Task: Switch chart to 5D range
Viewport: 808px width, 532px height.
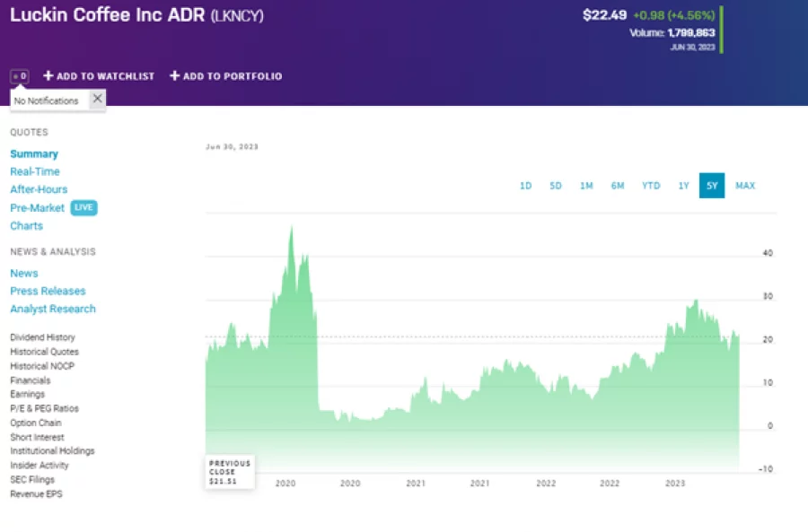Action: pyautogui.click(x=556, y=186)
